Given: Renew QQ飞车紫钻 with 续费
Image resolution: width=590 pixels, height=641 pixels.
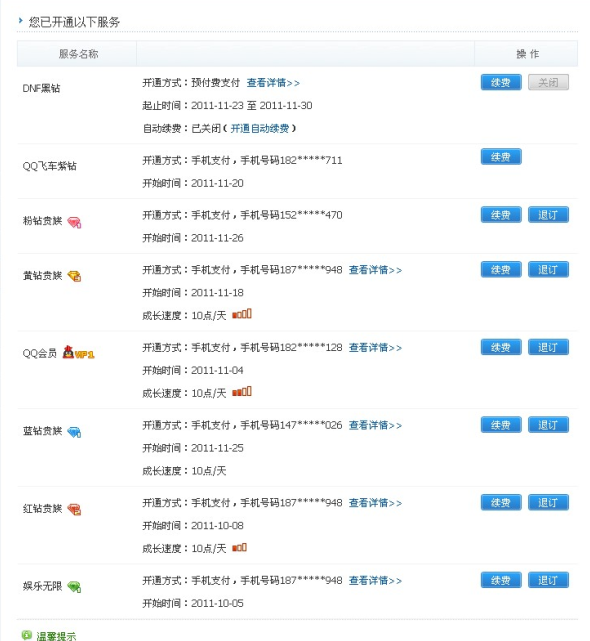Looking at the screenshot, I should 501,157.
